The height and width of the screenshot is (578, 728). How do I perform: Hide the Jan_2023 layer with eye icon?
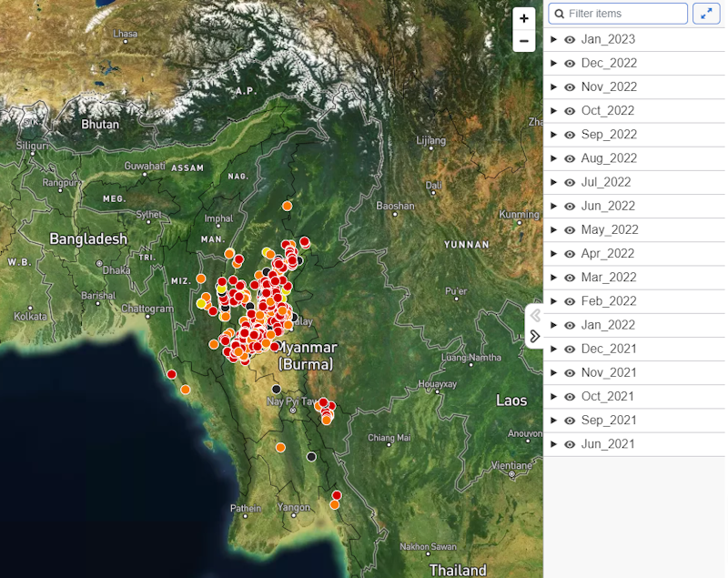coord(570,40)
